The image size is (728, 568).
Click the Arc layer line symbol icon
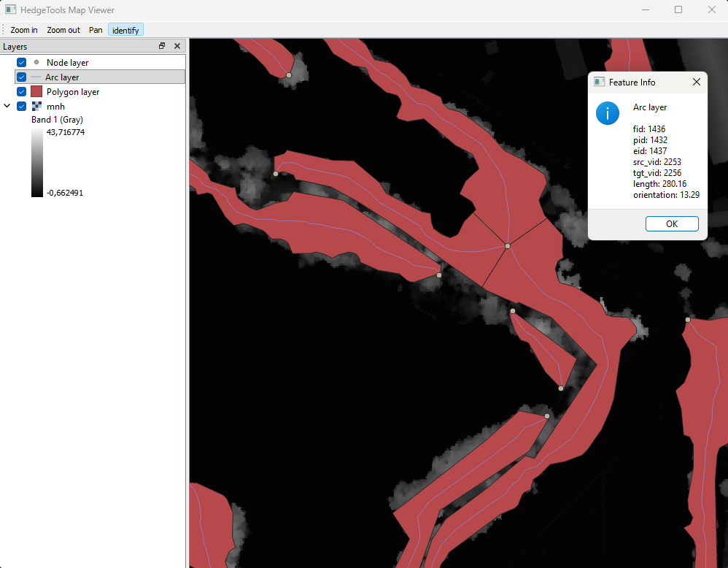click(x=36, y=77)
